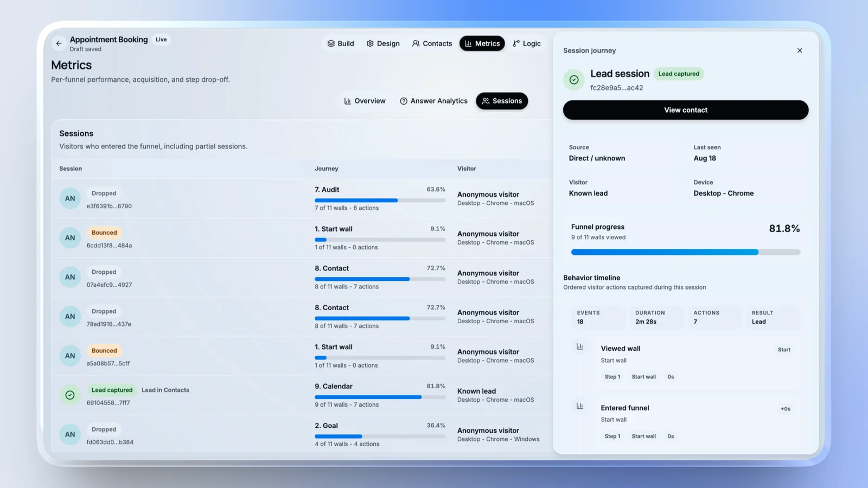Viewport: 868px width, 488px height.
Task: Click the AN avatar for session e3f6391b...6790
Action: coord(70,198)
